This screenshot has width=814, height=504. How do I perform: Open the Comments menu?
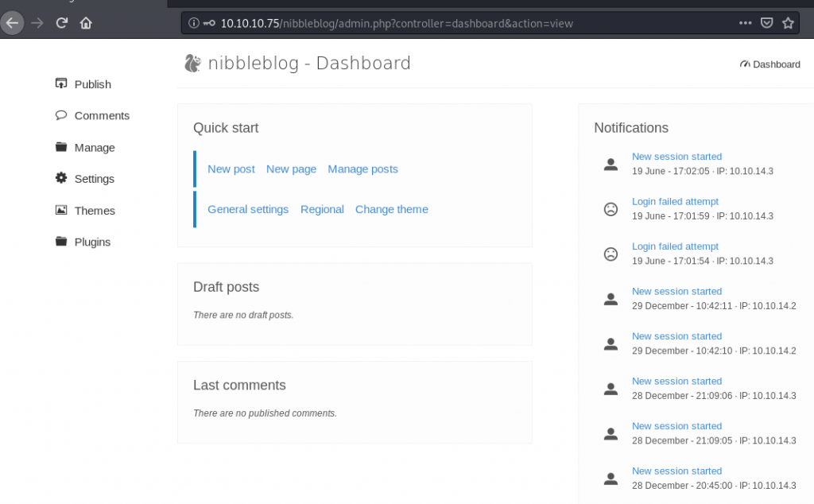pos(102,116)
